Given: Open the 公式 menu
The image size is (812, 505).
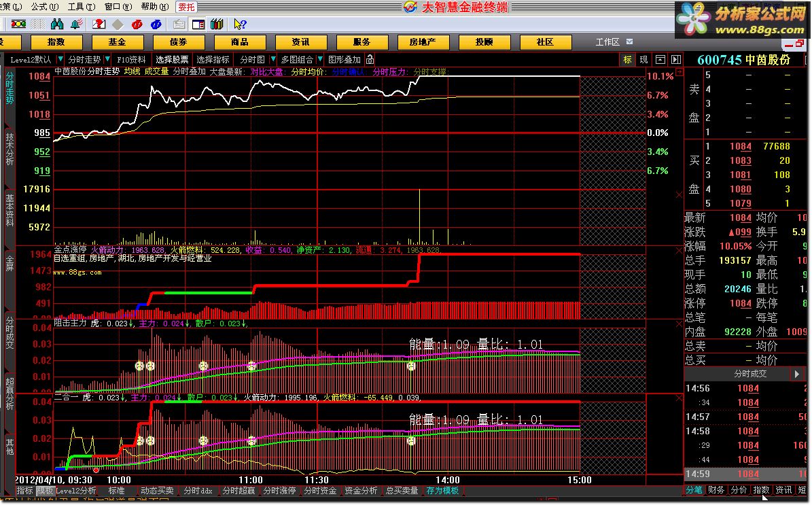Looking at the screenshot, I should point(45,7).
